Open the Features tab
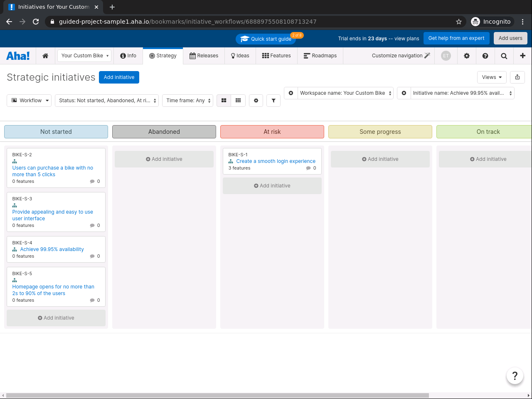 pyautogui.click(x=276, y=56)
